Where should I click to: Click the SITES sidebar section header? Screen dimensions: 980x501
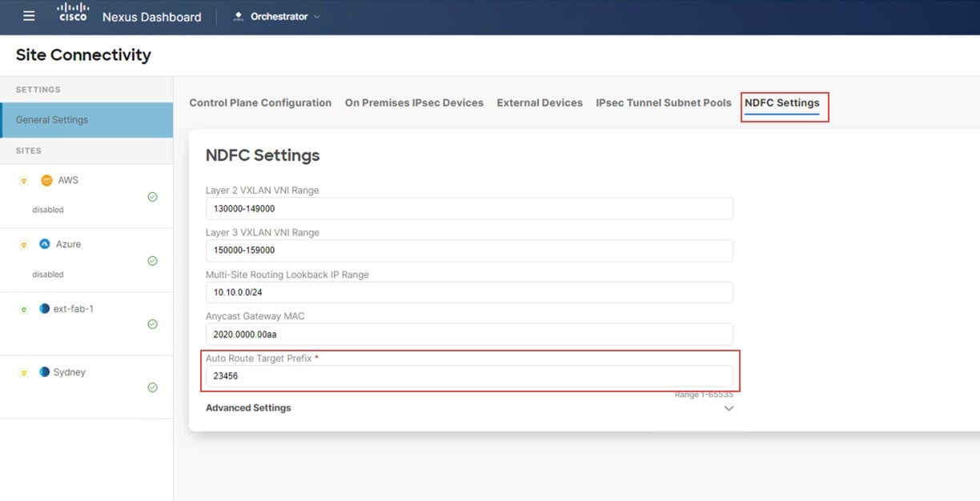click(x=29, y=150)
